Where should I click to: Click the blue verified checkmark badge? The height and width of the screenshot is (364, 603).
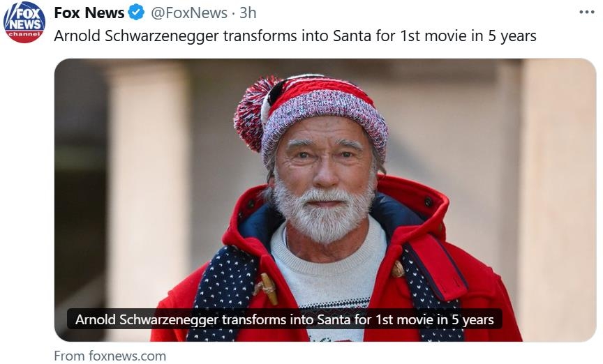(x=135, y=13)
